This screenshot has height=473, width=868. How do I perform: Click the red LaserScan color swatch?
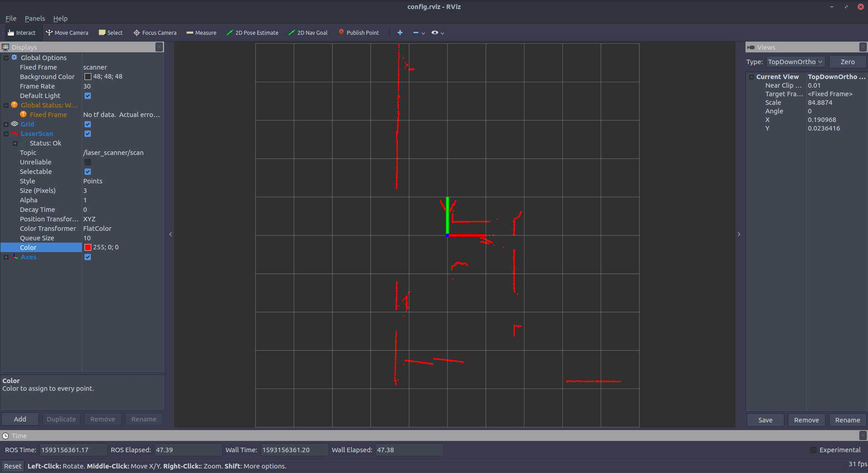click(x=88, y=248)
